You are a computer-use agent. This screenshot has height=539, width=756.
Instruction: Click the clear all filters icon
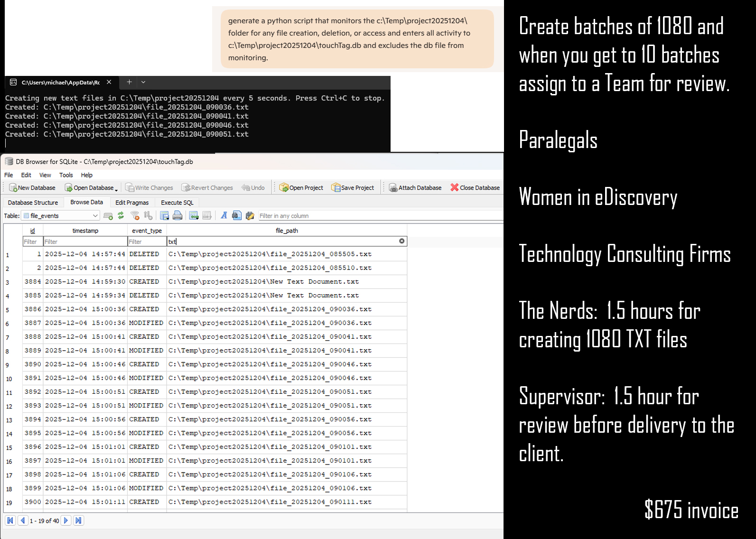point(135,216)
